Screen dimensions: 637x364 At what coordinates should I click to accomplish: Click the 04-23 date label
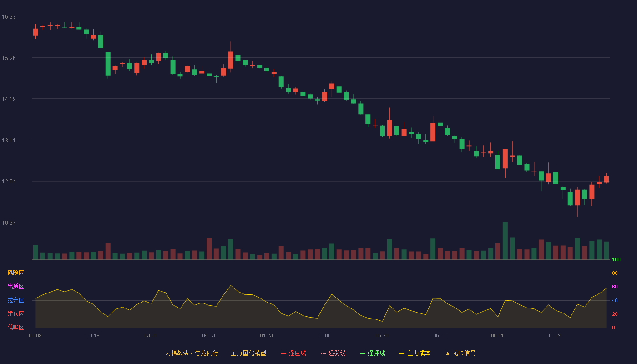[x=267, y=335]
